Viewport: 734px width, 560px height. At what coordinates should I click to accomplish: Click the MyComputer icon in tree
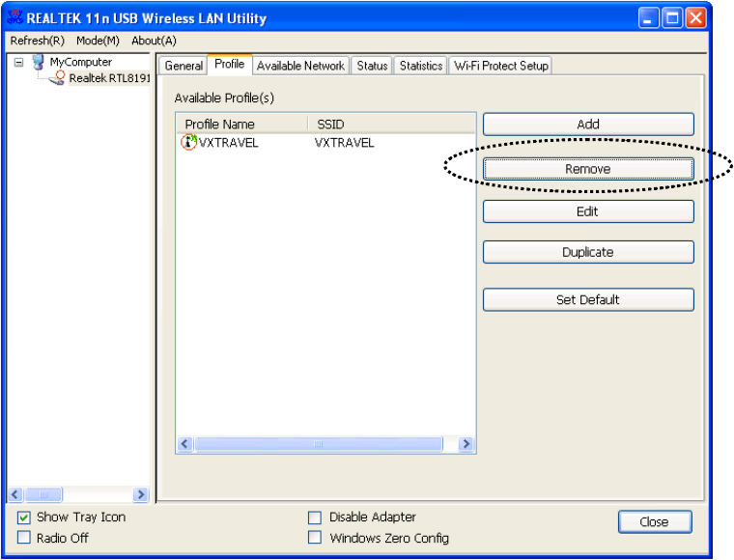click(x=39, y=62)
